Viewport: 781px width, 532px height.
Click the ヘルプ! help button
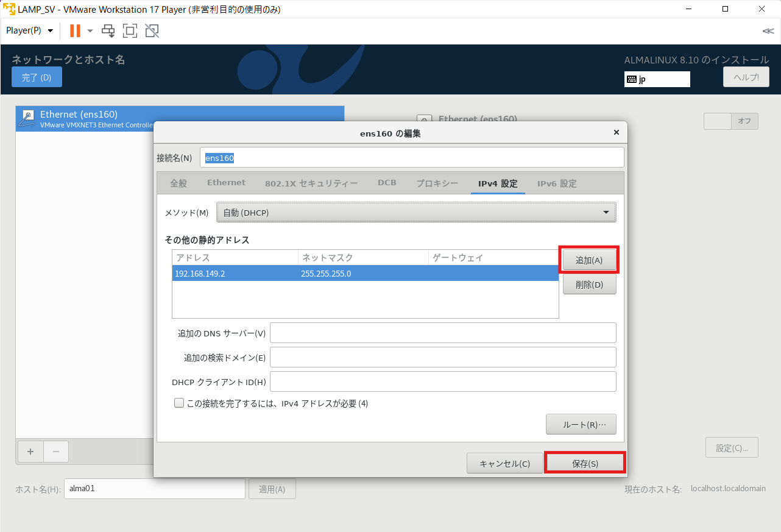[x=746, y=77]
